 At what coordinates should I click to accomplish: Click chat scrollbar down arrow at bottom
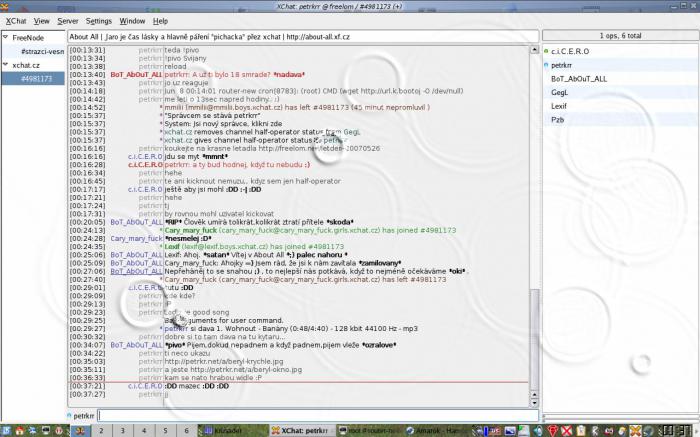[534, 403]
